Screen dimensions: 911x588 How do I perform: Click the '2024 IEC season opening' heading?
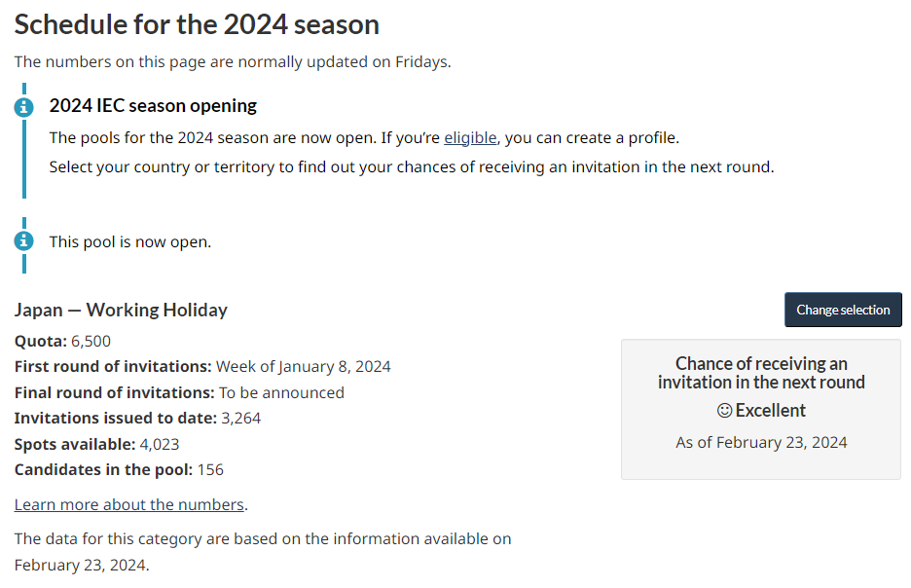click(153, 105)
